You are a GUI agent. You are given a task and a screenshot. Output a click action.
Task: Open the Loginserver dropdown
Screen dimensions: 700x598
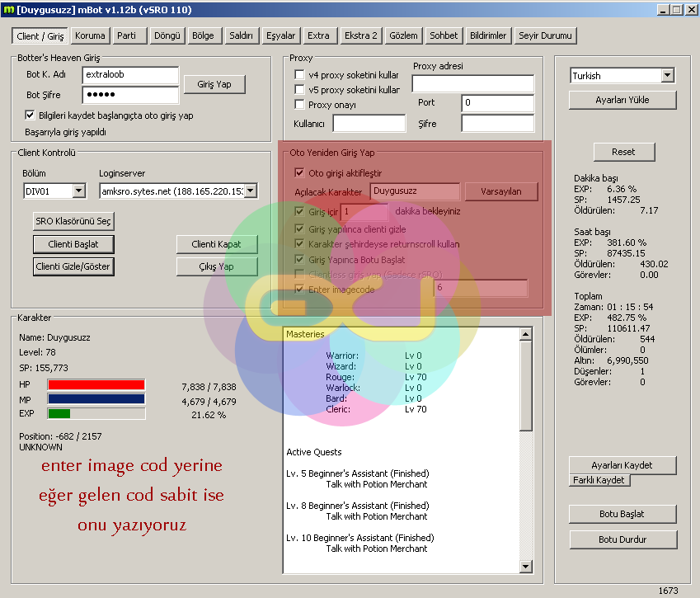coord(251,191)
